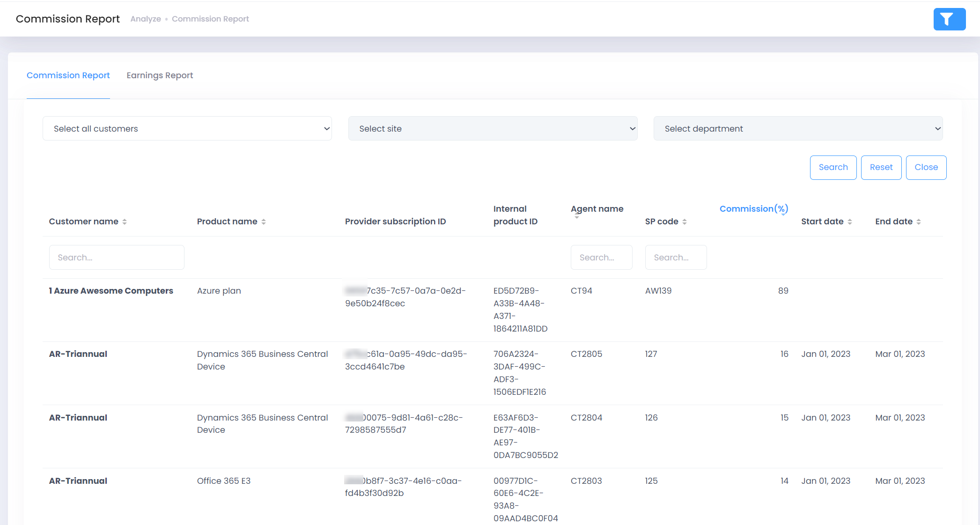The width and height of the screenshot is (980, 525).
Task: Click the End date column header
Action: 894,222
